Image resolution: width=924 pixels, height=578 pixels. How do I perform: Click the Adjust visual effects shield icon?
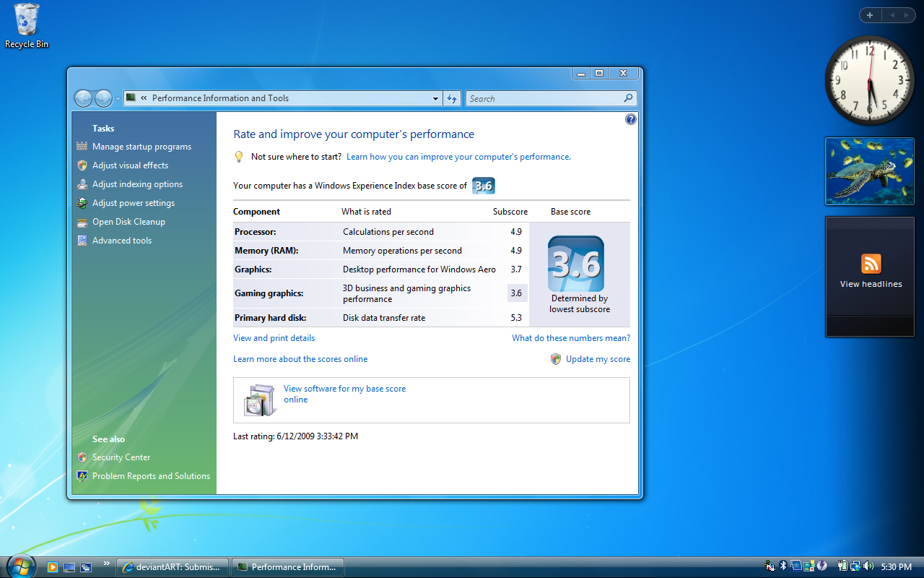point(82,165)
